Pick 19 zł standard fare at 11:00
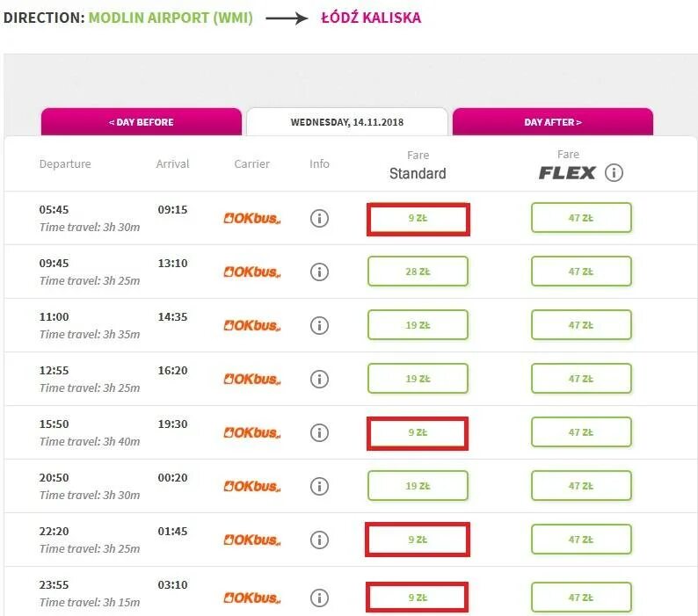698x616 pixels. pos(418,325)
